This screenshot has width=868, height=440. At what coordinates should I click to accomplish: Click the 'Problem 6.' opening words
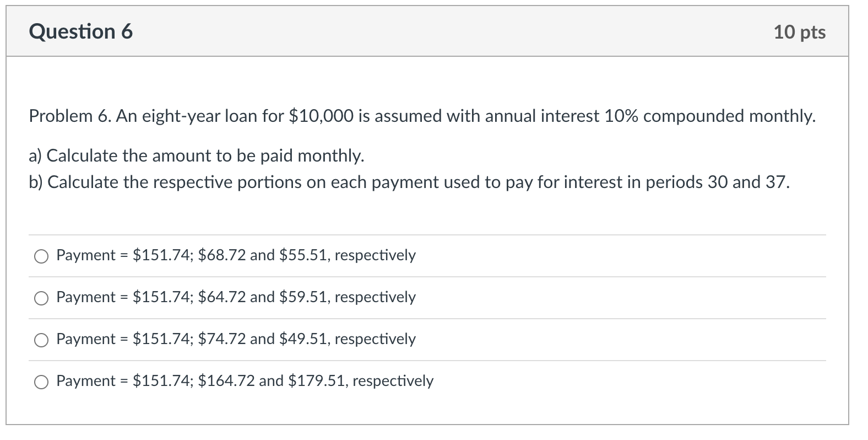coord(69,116)
